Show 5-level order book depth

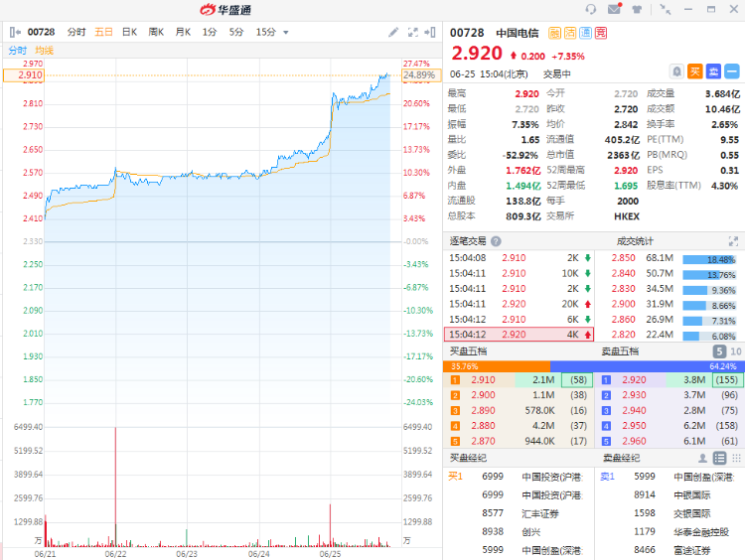pos(719,351)
